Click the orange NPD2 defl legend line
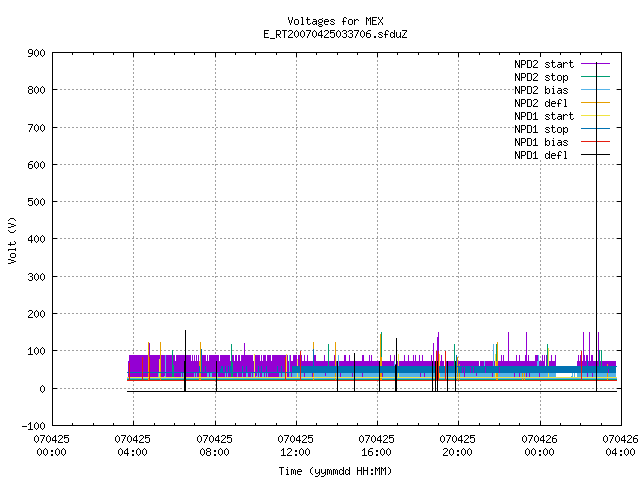 (x=595, y=103)
